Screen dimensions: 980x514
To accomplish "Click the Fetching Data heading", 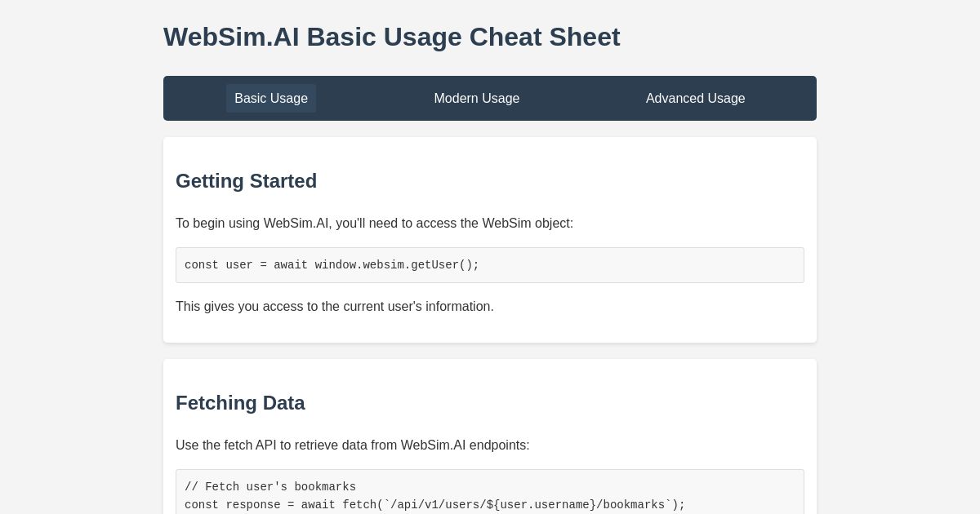I will point(240,403).
